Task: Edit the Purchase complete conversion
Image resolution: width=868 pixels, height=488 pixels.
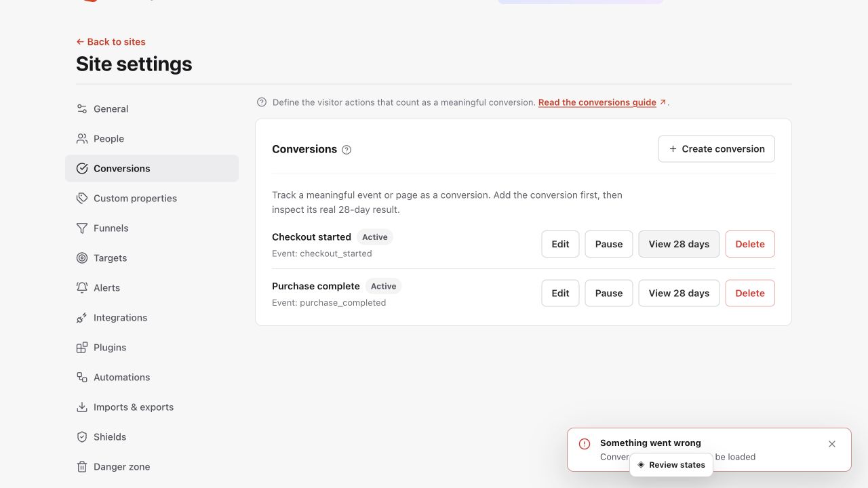Action: (560, 293)
